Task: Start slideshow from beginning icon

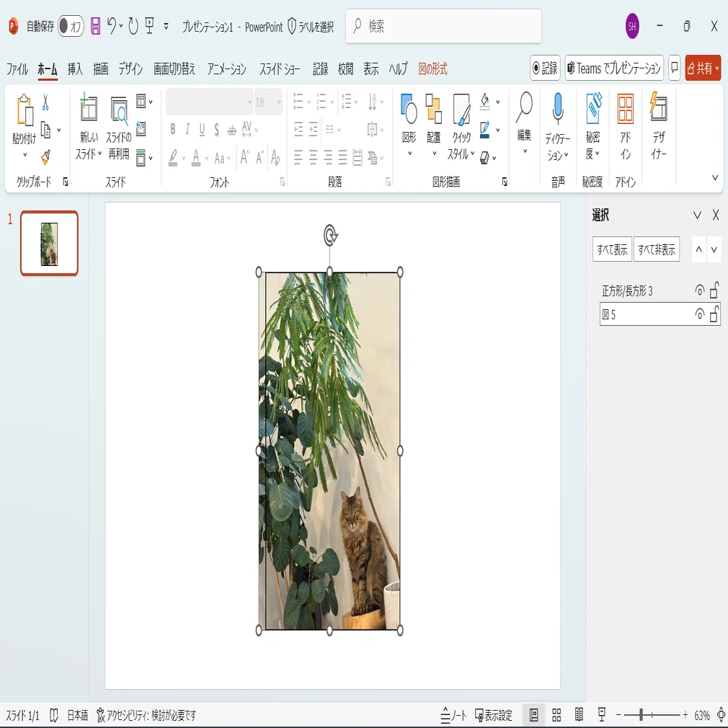Action: [x=149, y=26]
